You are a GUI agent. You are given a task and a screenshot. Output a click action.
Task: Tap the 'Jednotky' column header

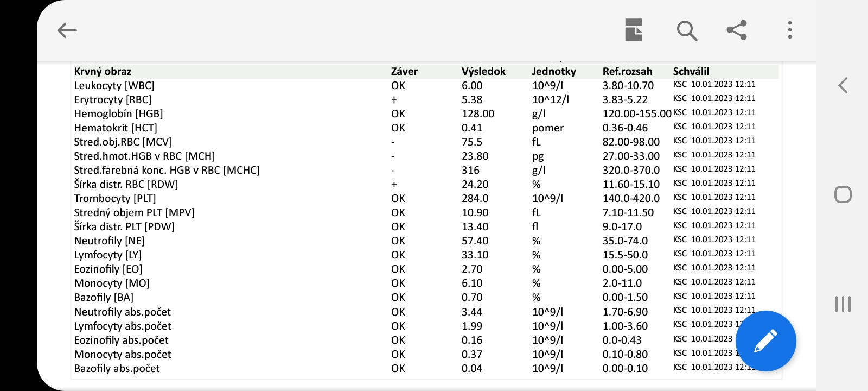(x=554, y=71)
